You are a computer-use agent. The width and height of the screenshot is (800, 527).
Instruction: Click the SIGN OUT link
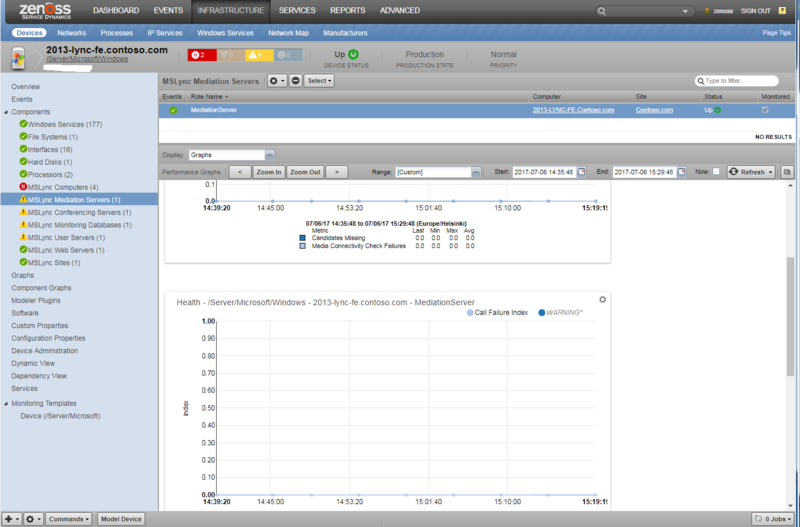pyautogui.click(x=756, y=11)
